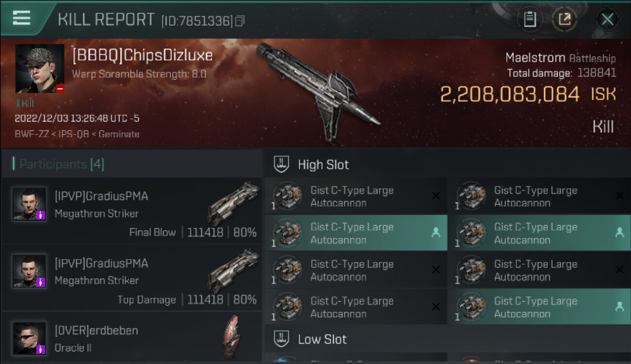Image resolution: width=631 pixels, height=364 pixels.
Task: Toggle person icon on highlighted left autocannon
Action: 435,233
